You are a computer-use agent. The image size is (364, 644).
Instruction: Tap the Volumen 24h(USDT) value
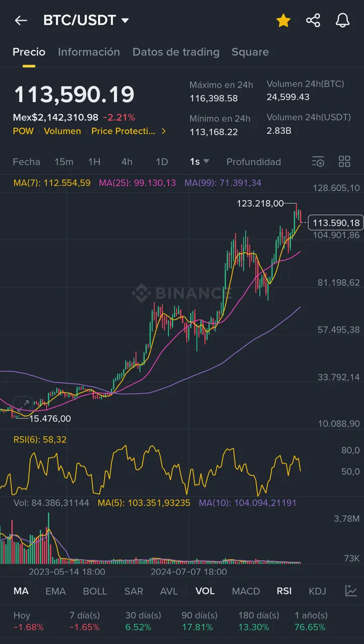(279, 131)
